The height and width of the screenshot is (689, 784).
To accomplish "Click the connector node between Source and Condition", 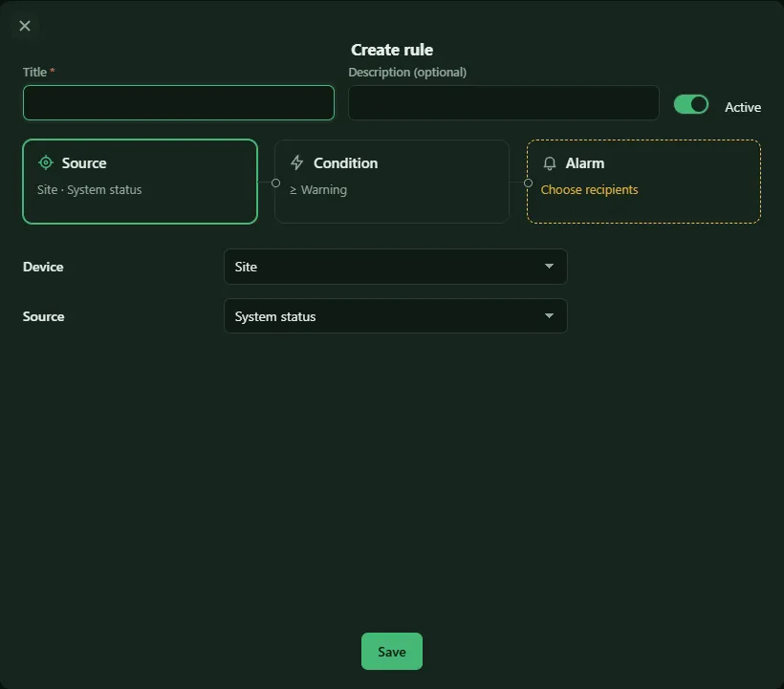I will click(275, 183).
